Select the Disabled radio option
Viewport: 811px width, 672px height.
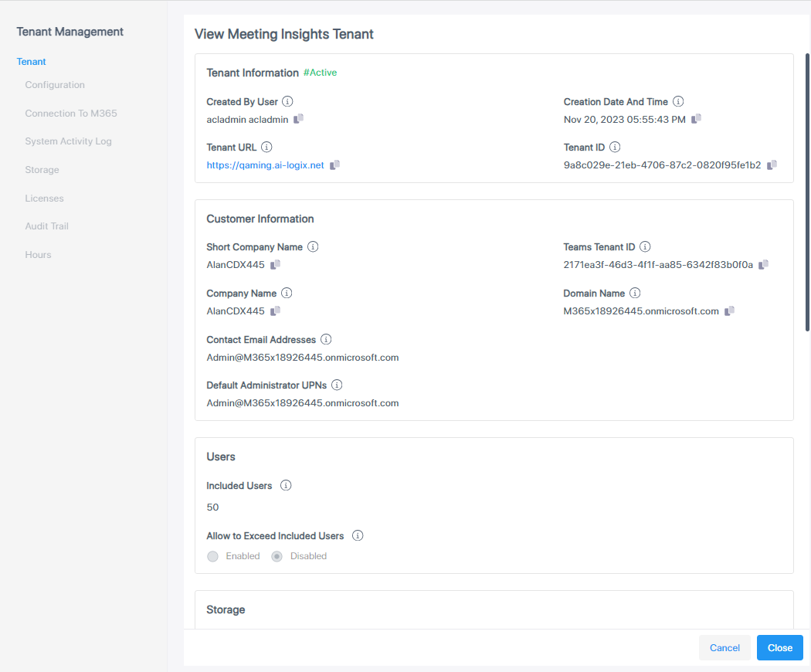click(277, 556)
